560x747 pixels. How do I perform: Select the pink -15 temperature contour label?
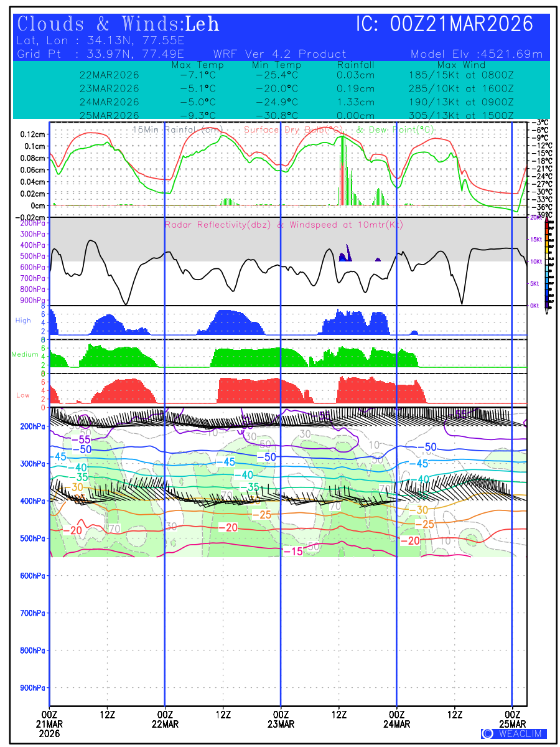tap(292, 552)
